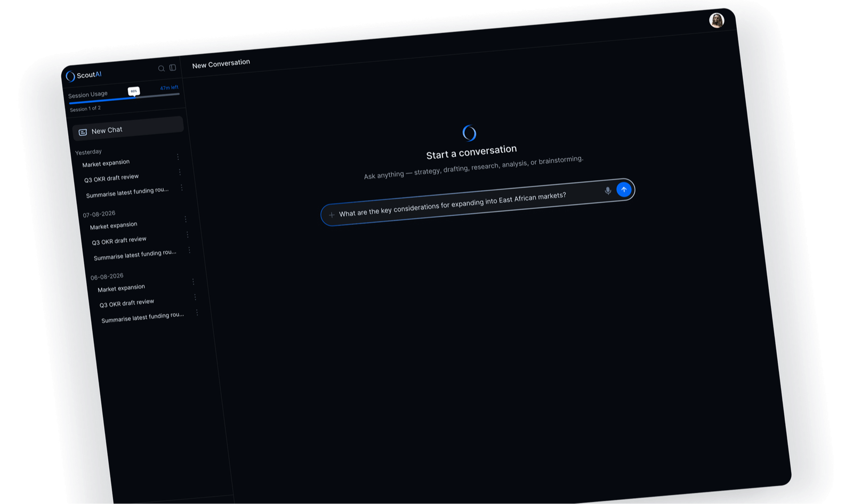Image resolution: width=853 pixels, height=504 pixels.
Task: Open search with the magnifier icon
Action: pyautogui.click(x=161, y=68)
